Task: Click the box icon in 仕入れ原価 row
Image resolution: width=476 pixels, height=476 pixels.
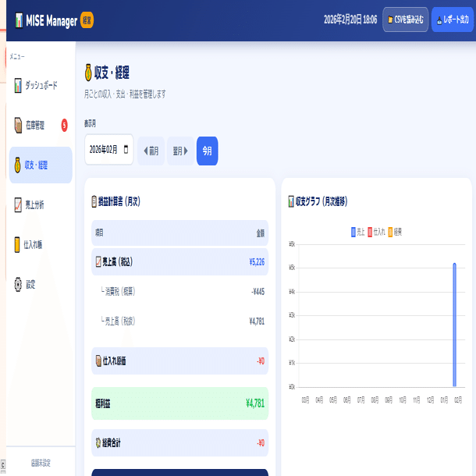Action: click(98, 361)
